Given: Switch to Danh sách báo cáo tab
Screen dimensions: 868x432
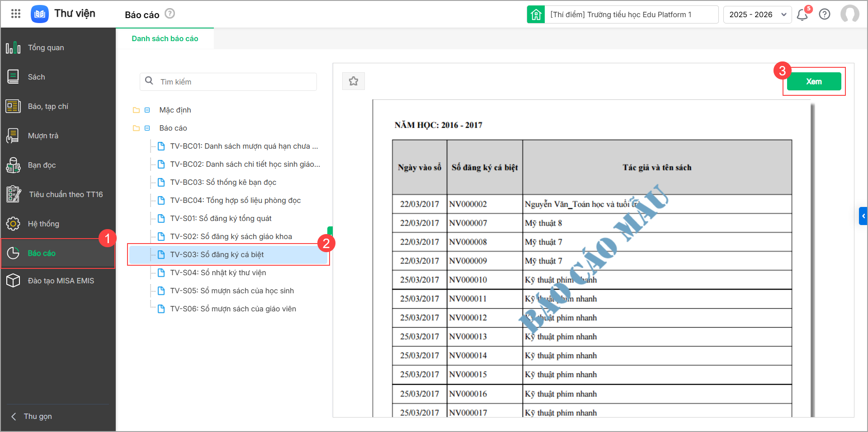Looking at the screenshot, I should pos(165,38).
